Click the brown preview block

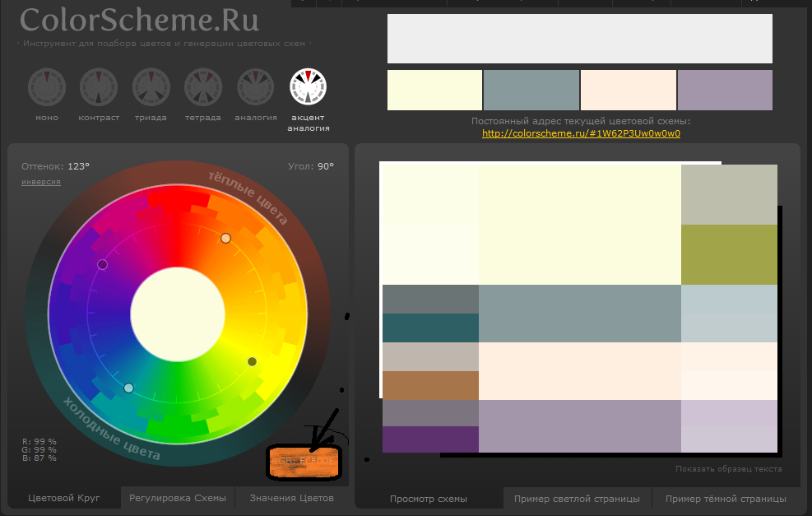430,385
